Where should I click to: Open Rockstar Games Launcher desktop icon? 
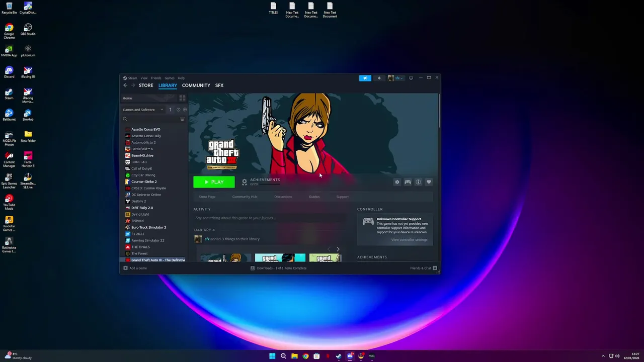click(9, 224)
